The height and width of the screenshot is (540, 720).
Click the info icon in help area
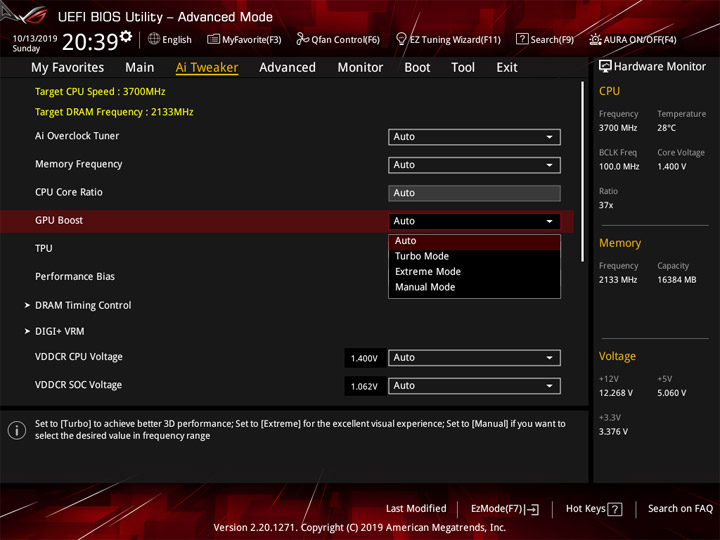click(x=17, y=430)
